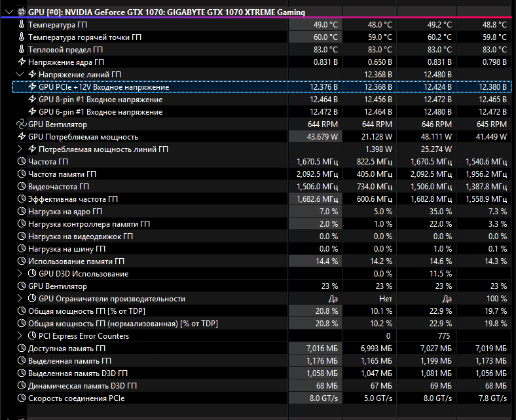The height and width of the screenshot is (420, 516).
Task: Select the Напряжение ядра ГП row label
Action: click(66, 62)
